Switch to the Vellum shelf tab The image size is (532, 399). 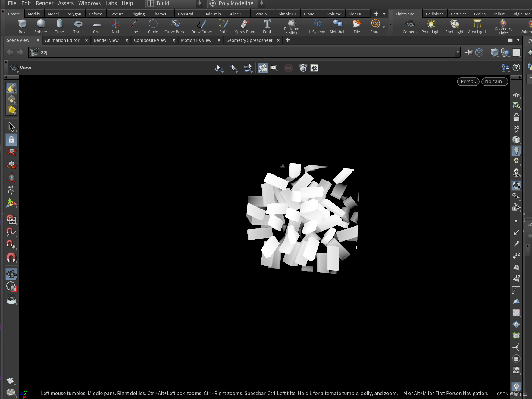[499, 14]
